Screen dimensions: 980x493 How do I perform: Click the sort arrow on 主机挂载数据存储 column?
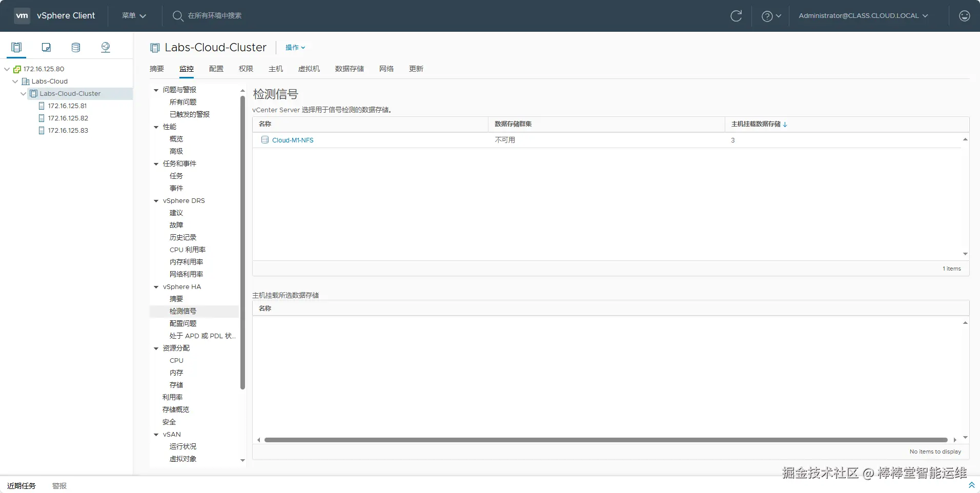point(785,125)
